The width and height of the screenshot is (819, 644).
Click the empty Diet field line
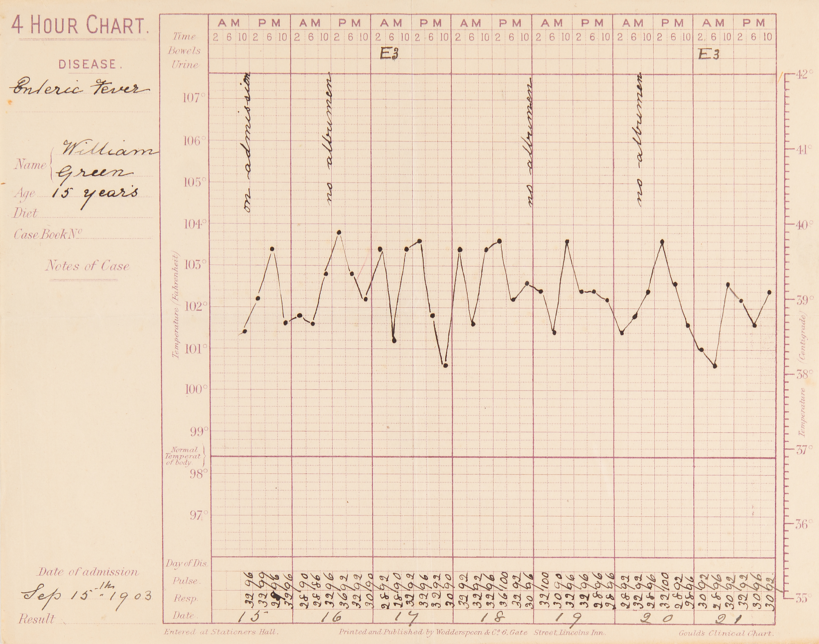click(x=95, y=215)
